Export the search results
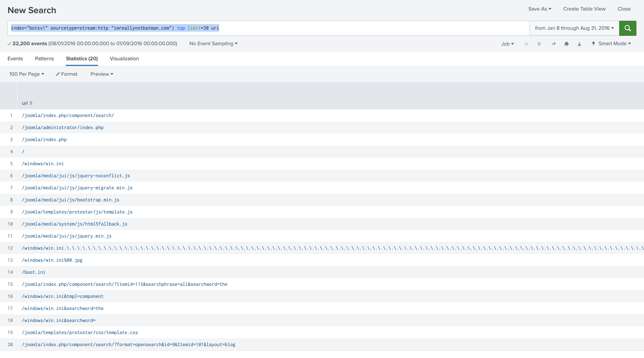The width and height of the screenshot is (644, 358). click(579, 44)
